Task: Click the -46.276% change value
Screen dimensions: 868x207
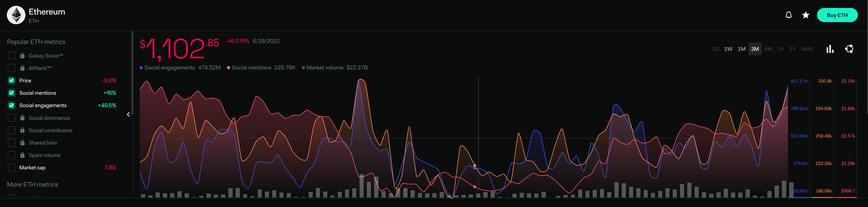Action: click(x=237, y=41)
